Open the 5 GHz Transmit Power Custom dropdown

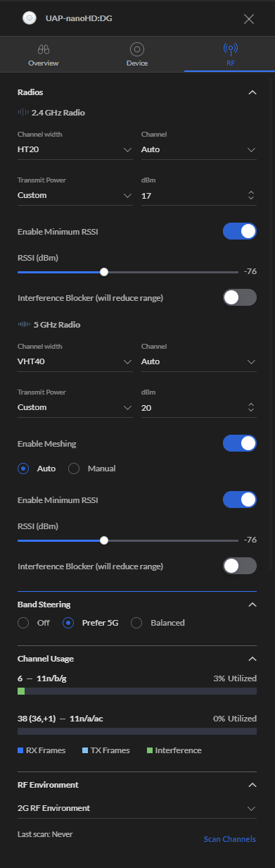tap(75, 407)
